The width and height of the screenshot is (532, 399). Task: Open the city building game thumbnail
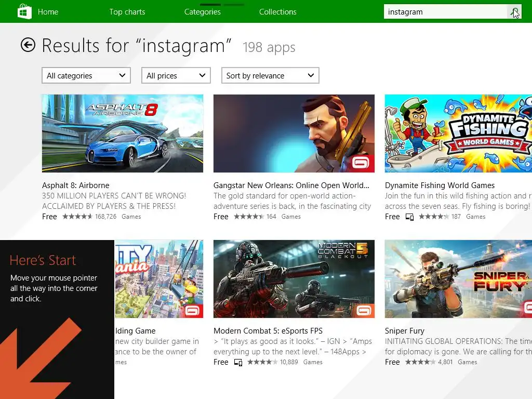[159, 279]
